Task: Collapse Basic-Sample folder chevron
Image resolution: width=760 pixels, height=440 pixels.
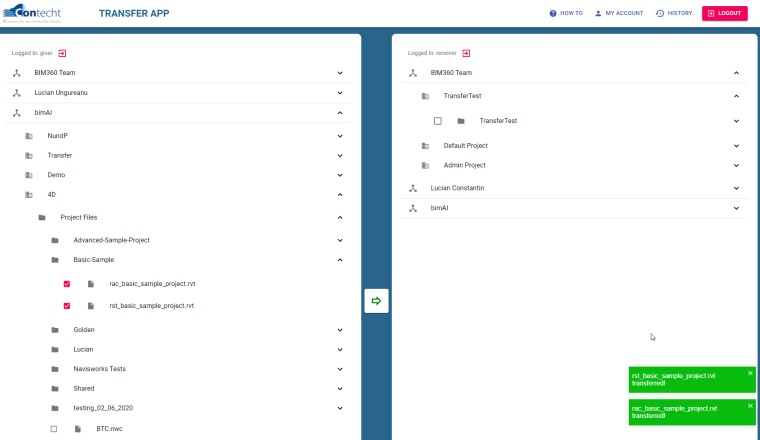Action: click(340, 260)
